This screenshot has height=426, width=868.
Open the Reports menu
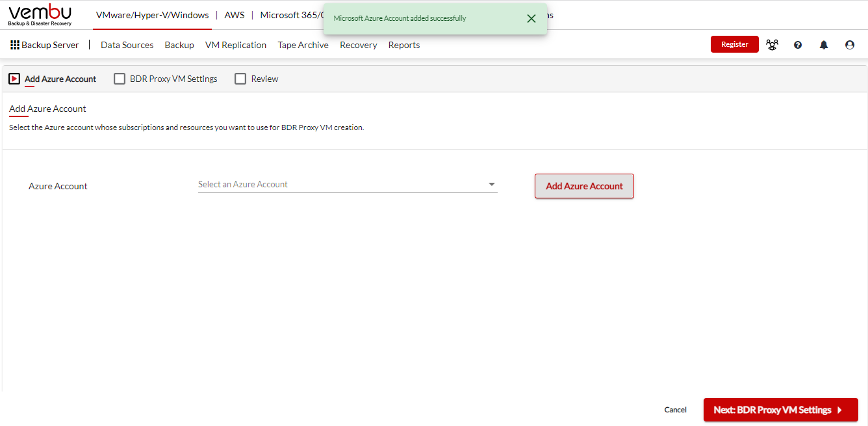[x=404, y=45]
